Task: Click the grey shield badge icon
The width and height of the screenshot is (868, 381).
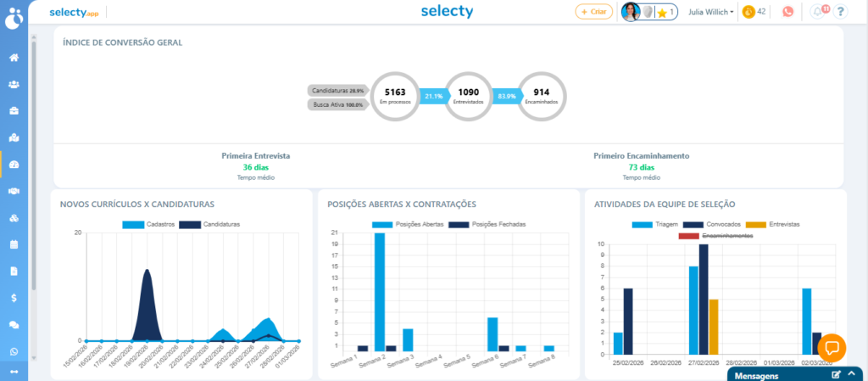Action: click(x=647, y=12)
